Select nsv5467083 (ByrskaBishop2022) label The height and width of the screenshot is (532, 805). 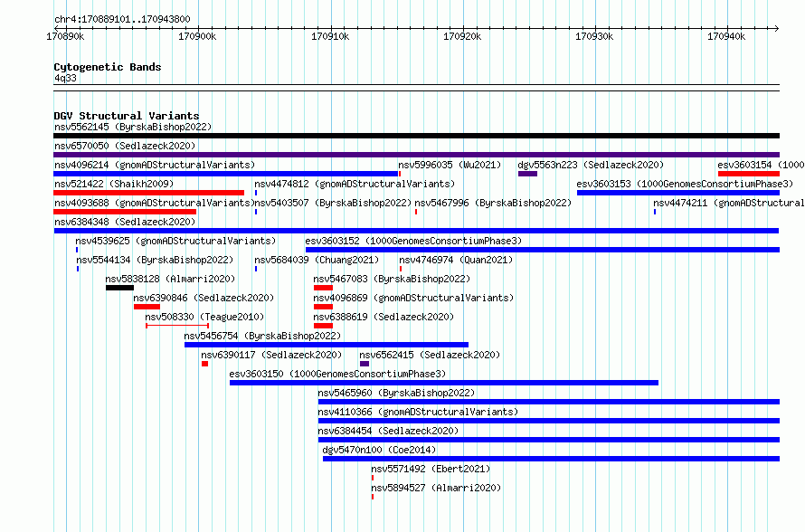click(x=392, y=279)
